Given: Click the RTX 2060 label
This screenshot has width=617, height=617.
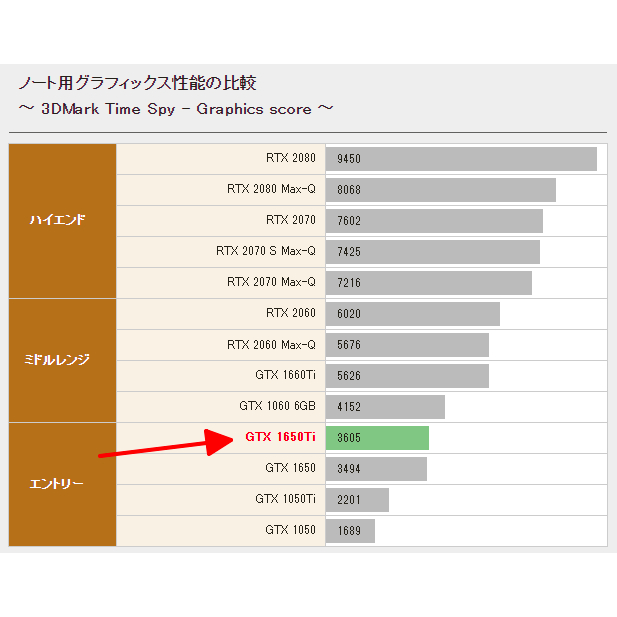Looking at the screenshot, I should pos(290,313).
